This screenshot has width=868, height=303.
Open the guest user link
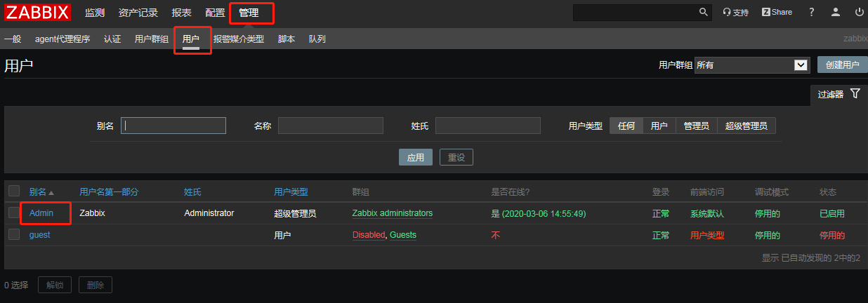[x=39, y=235]
